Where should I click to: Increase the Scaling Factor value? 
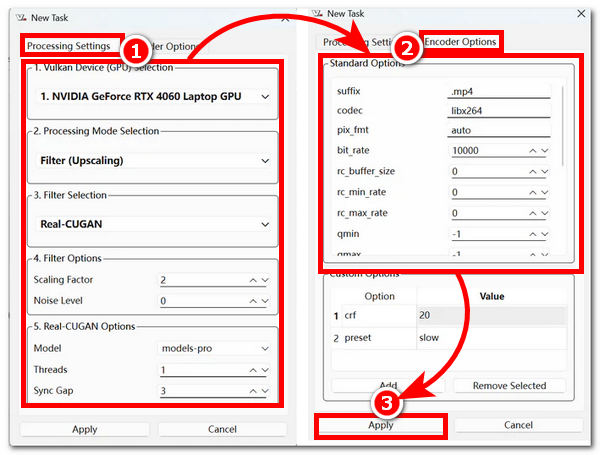(253, 281)
